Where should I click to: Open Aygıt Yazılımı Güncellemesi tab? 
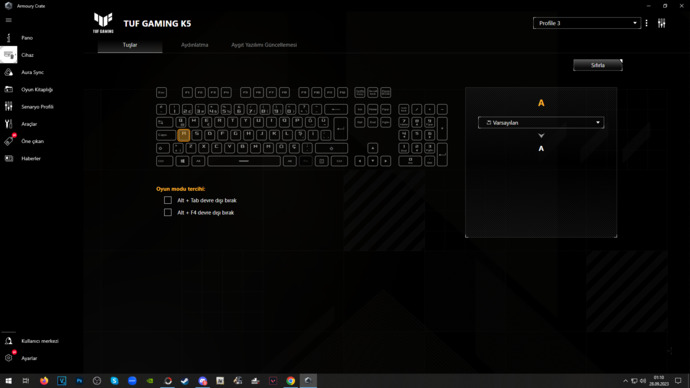click(x=264, y=45)
